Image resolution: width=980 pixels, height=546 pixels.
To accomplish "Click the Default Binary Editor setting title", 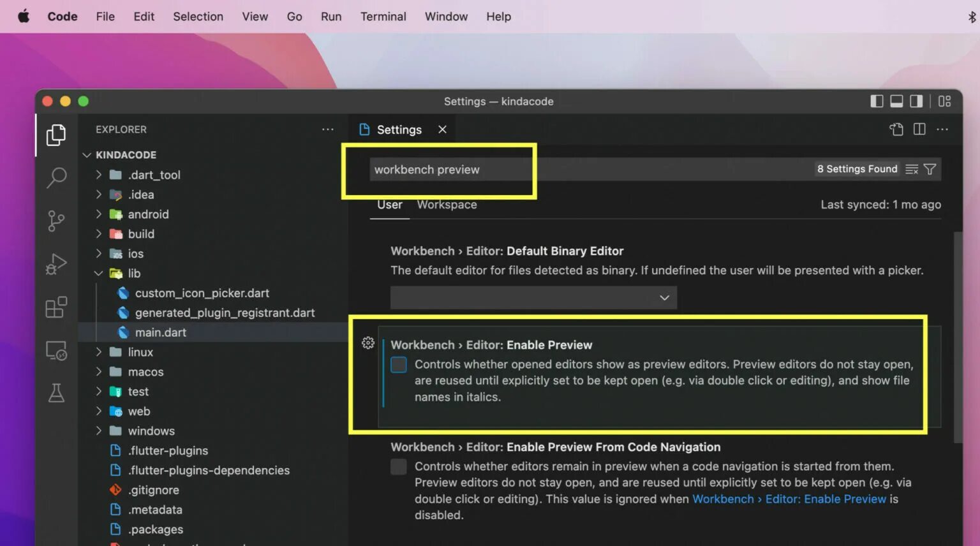I will 507,251.
